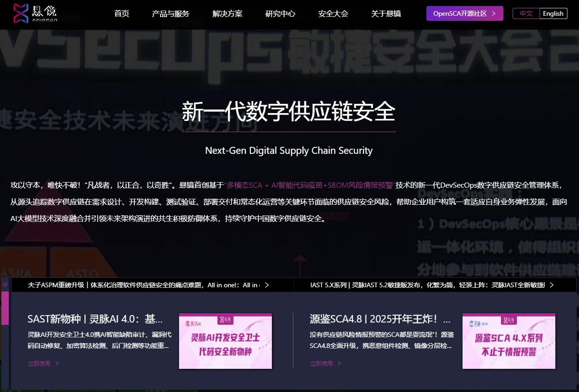Expand the 产品与服务 menu
Viewport: 579px width, 392px height.
tap(169, 13)
